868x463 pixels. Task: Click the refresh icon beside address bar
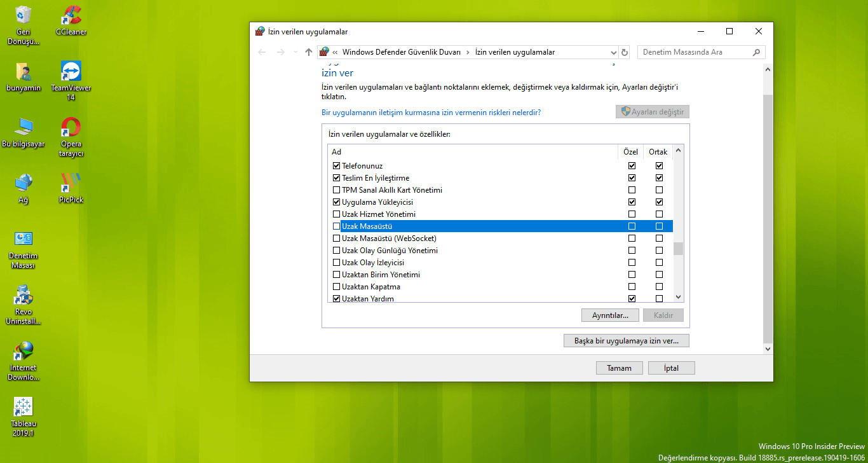tap(625, 52)
